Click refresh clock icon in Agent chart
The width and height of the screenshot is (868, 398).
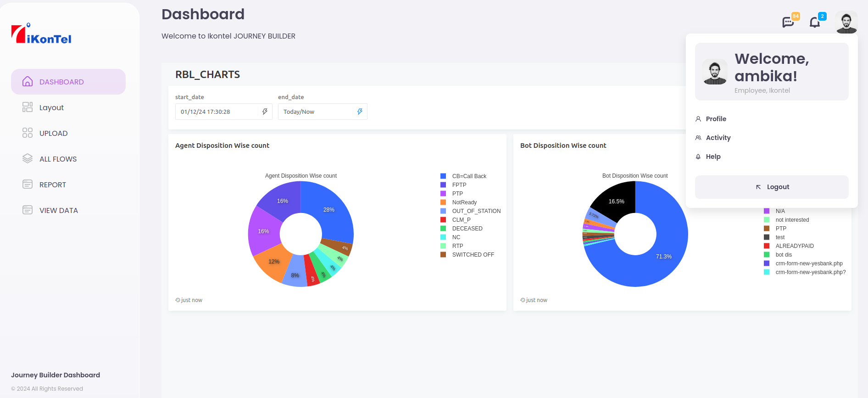pos(178,300)
